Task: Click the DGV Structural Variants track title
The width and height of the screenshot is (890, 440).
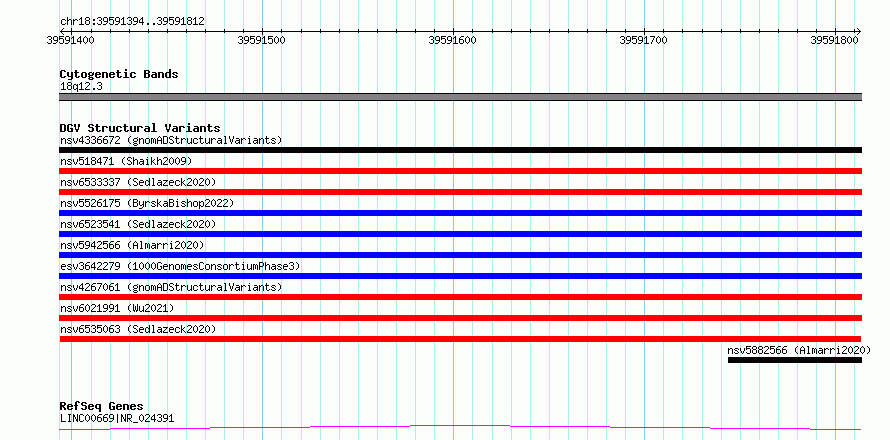Action: [140, 128]
